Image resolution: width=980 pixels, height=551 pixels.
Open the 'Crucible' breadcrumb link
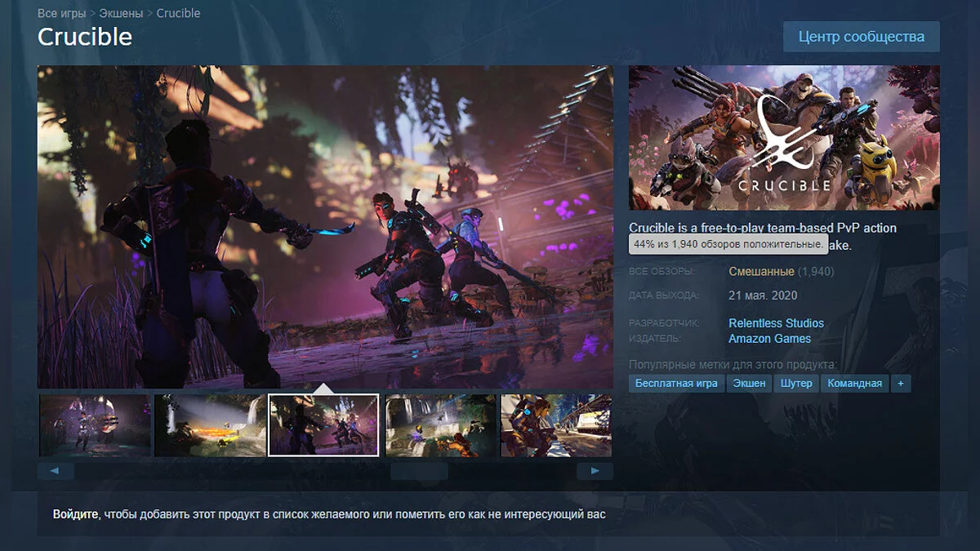(x=178, y=13)
